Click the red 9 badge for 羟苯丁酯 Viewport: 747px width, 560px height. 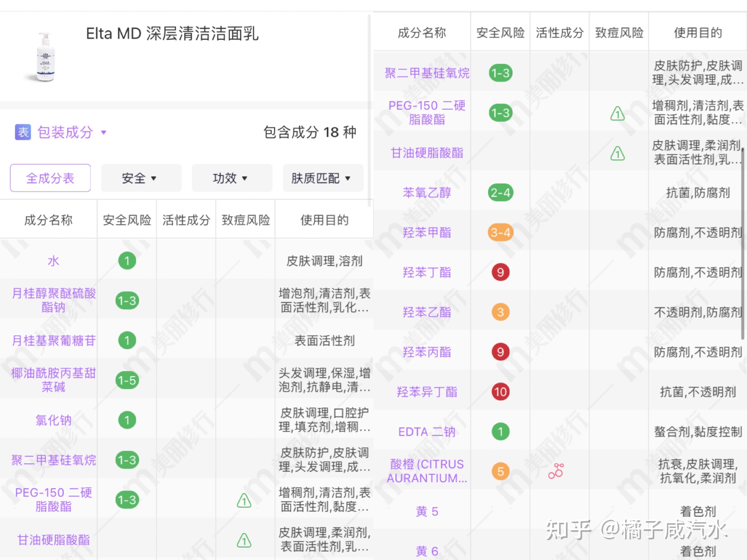[501, 272]
